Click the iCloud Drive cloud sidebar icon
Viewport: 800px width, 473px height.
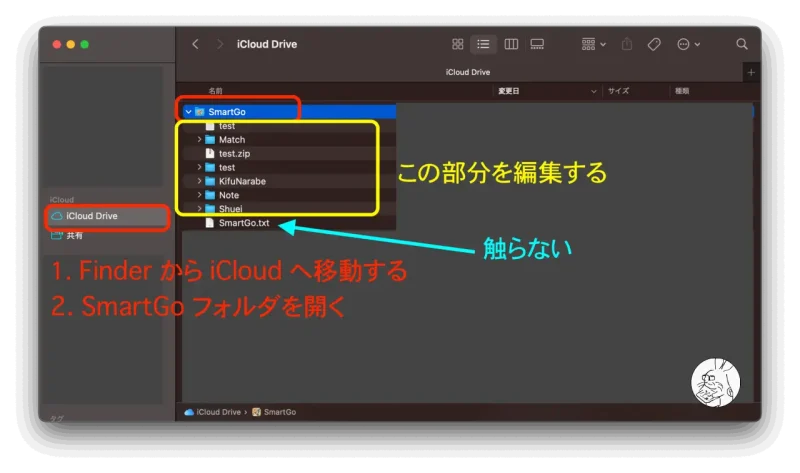(57, 216)
